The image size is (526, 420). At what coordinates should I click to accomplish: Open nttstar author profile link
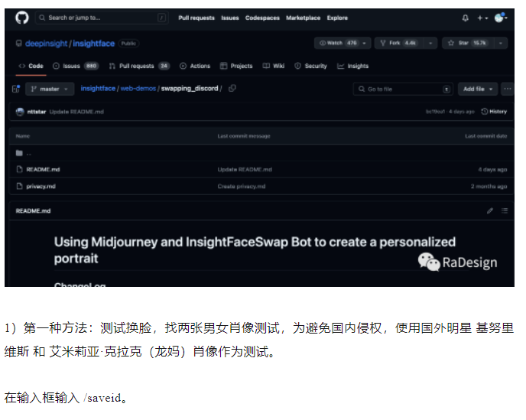37,112
